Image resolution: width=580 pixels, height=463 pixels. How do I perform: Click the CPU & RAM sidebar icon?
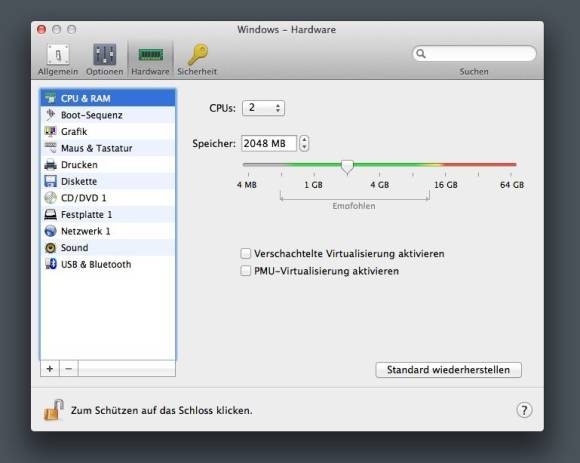click(50, 98)
